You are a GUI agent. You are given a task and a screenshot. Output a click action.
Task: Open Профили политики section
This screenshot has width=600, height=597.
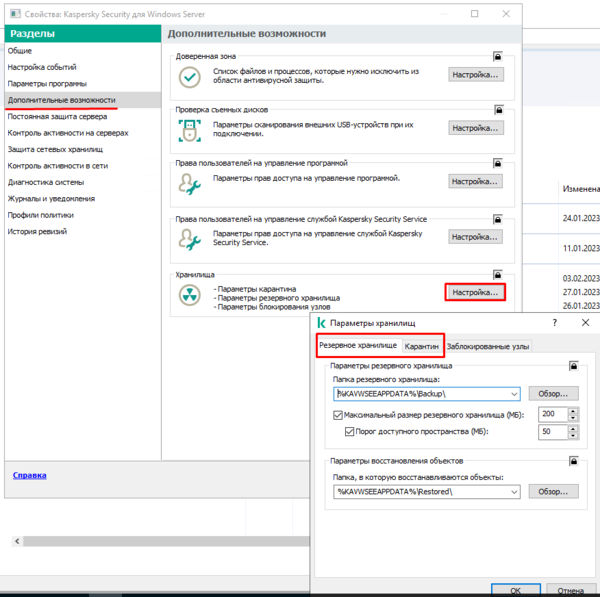pos(83,215)
